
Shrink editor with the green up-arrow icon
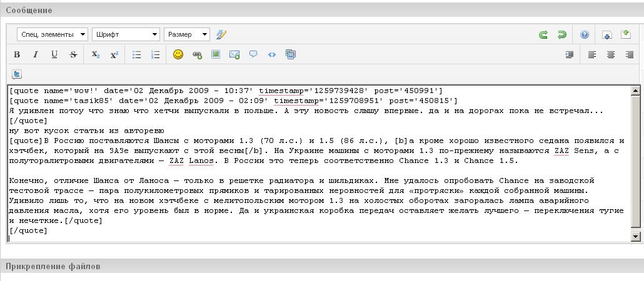click(625, 34)
